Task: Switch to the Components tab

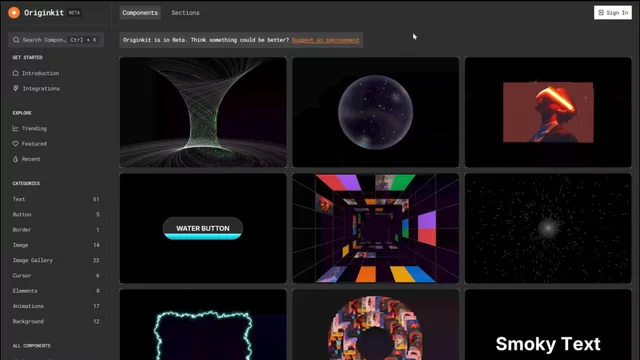Action: (x=140, y=13)
